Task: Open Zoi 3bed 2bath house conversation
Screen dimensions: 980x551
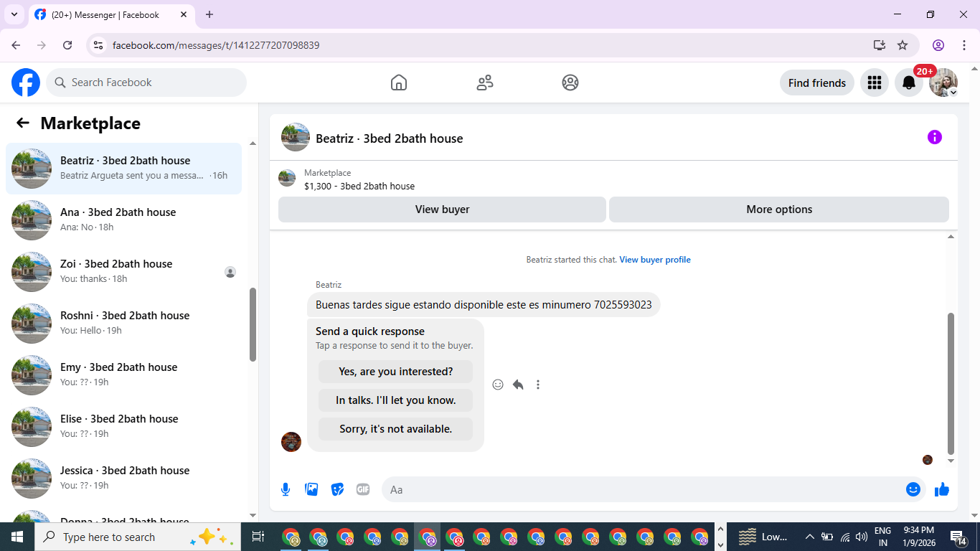Action: click(x=123, y=272)
